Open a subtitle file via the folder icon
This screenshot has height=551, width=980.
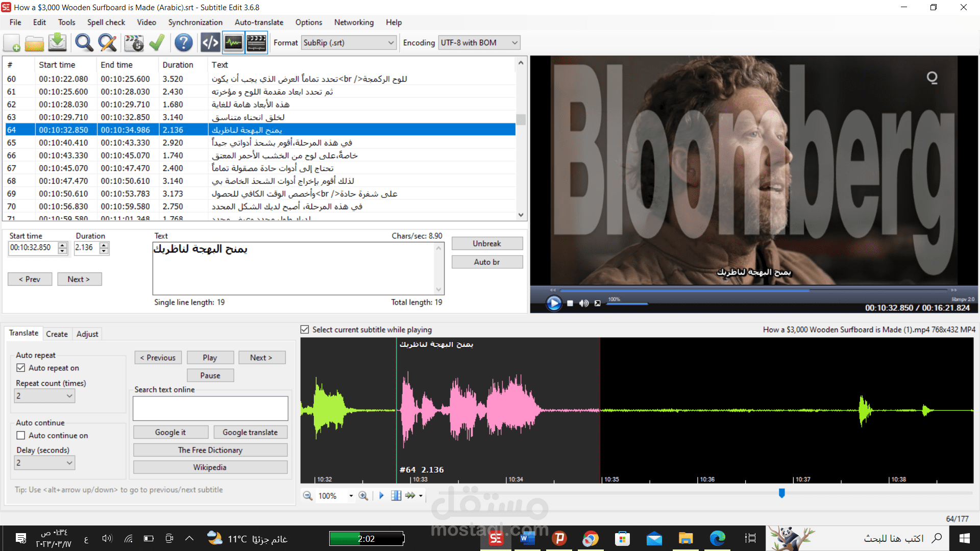(x=35, y=43)
